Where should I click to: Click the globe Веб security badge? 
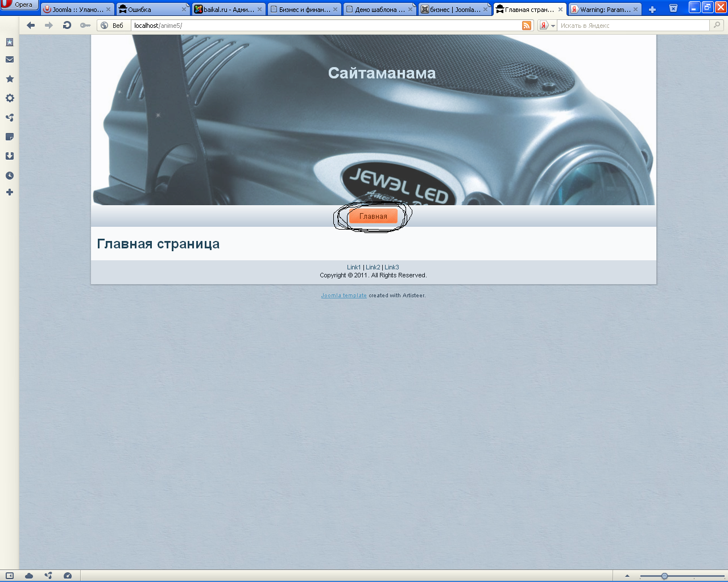tap(112, 26)
